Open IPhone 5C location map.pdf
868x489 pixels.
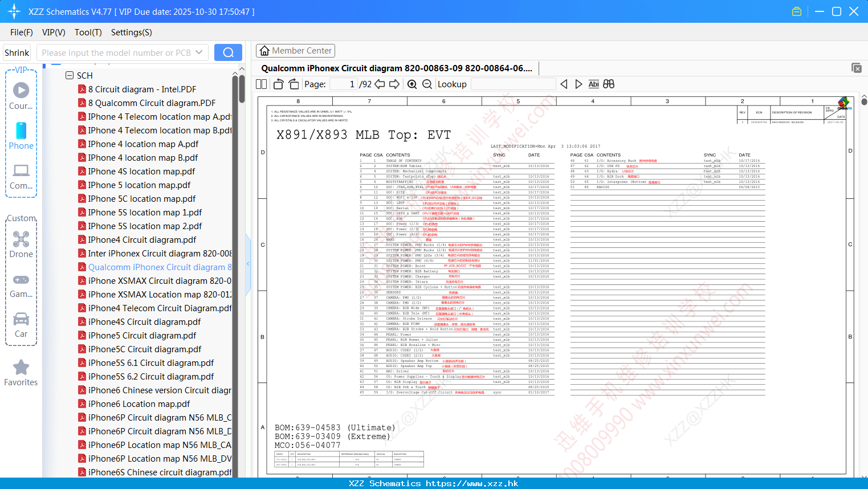tap(142, 198)
